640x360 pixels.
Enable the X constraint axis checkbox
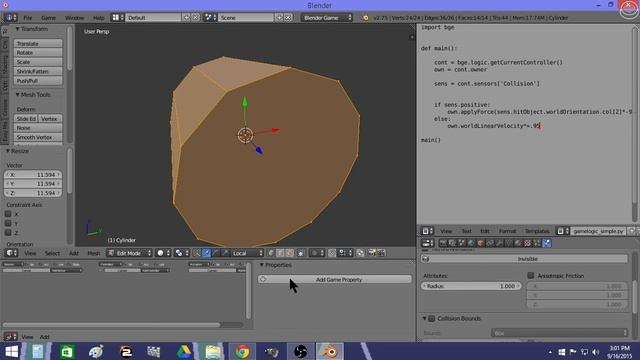(x=8, y=214)
